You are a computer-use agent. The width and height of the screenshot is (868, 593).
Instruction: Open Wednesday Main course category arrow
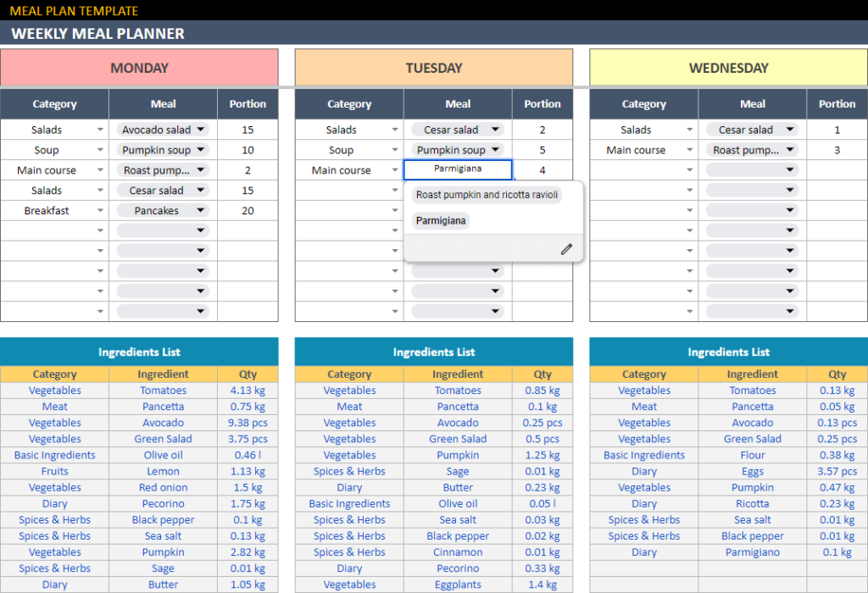point(690,150)
